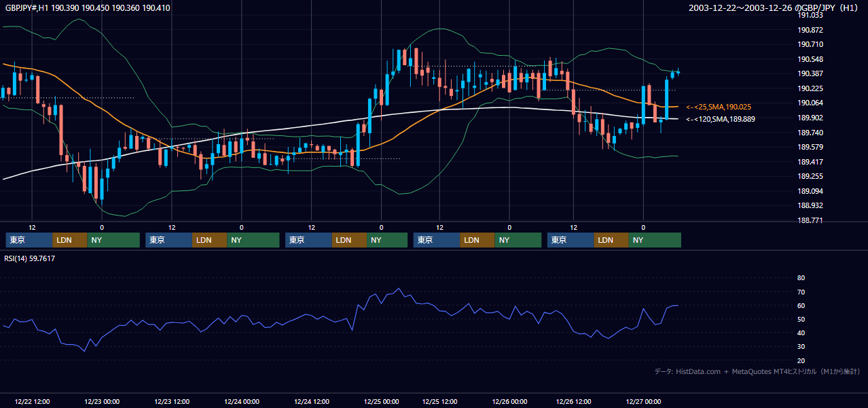The image size is (868, 408).
Task: Click the 189.094 price axis label
Action: [x=810, y=191]
